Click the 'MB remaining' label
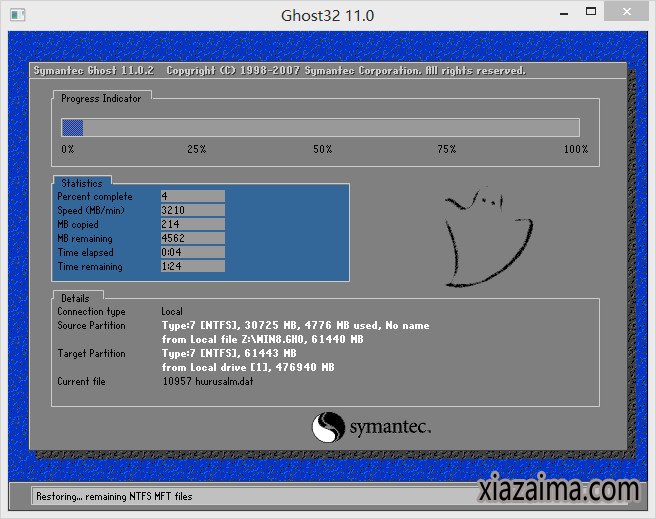The image size is (656, 519). click(x=85, y=238)
